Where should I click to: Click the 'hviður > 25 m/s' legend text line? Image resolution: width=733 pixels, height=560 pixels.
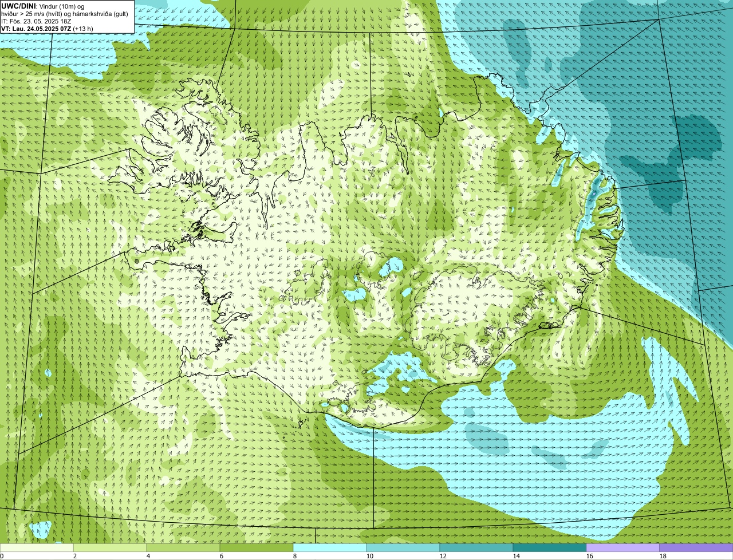(x=65, y=13)
